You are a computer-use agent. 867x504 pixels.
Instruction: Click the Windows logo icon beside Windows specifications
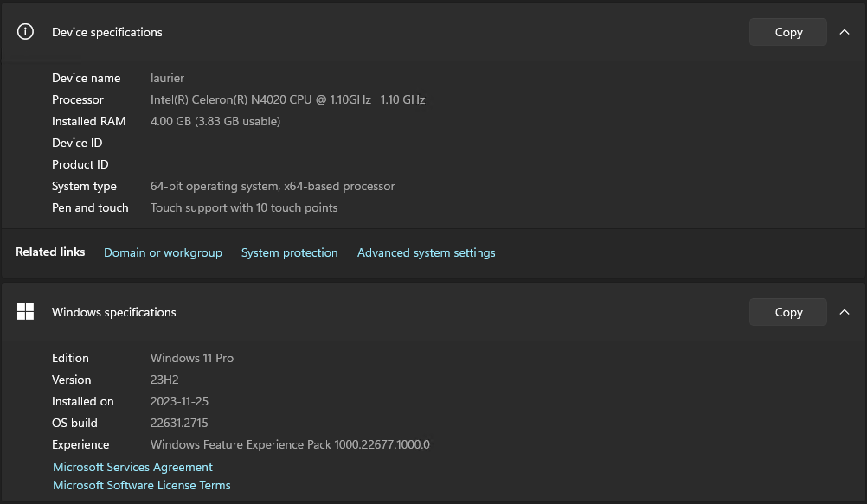click(25, 312)
